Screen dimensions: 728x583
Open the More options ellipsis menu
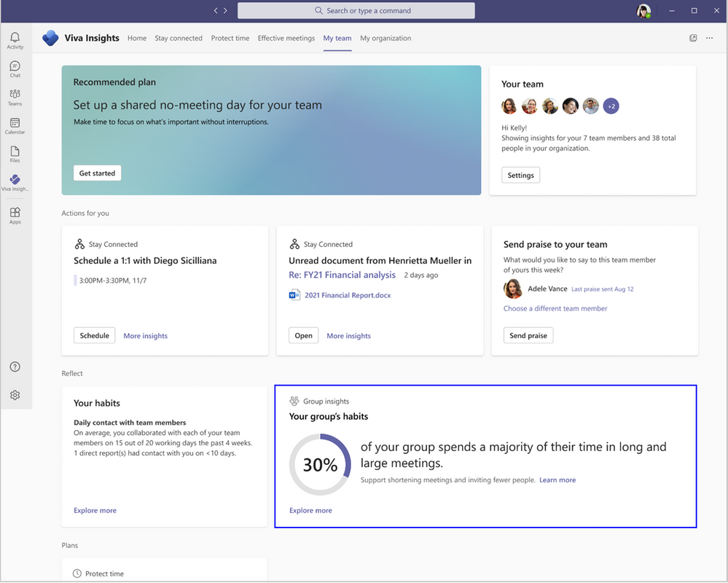click(710, 38)
